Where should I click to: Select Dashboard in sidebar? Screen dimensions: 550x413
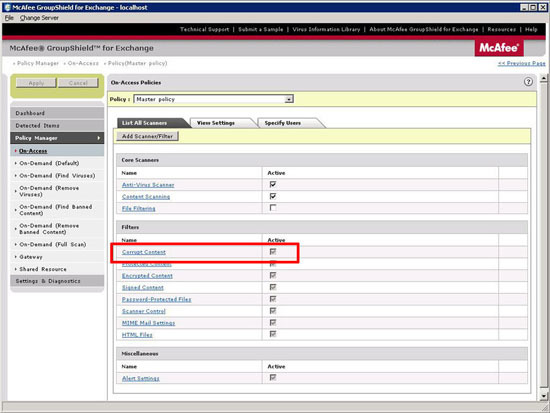[57, 113]
